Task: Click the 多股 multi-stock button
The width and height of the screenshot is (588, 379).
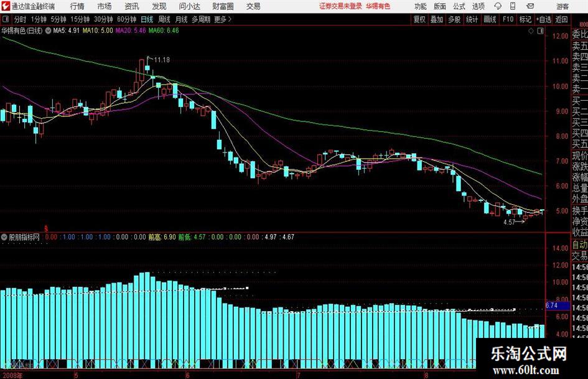Action: 454,19
